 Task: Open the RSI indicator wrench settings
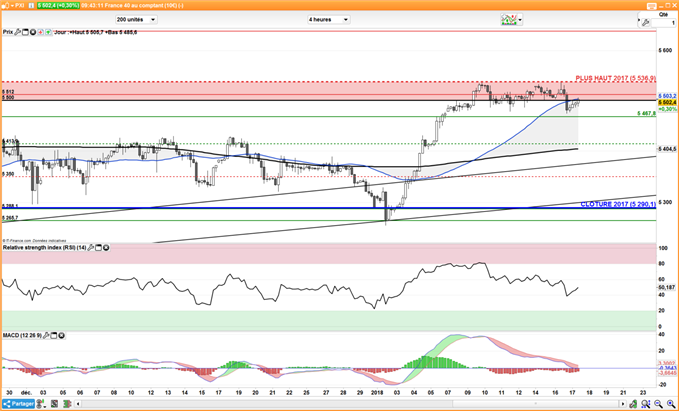pos(91,248)
